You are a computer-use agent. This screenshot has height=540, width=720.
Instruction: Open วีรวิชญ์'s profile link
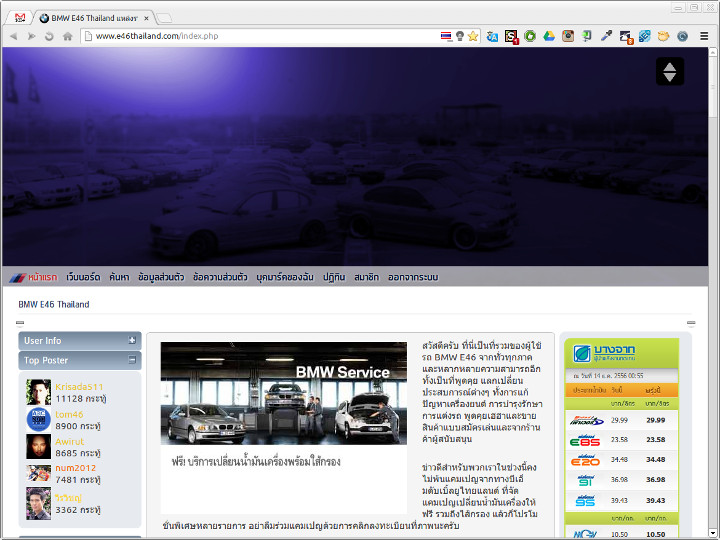[68, 498]
